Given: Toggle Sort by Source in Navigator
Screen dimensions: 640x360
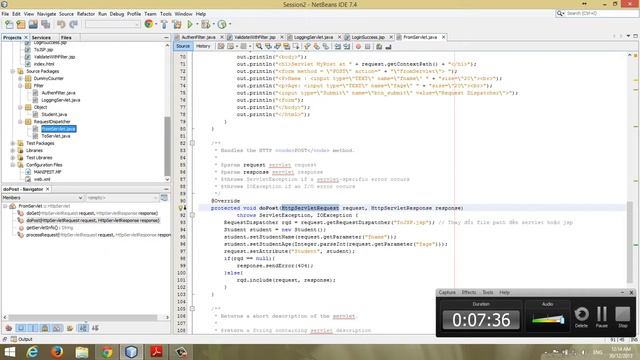Looking at the screenshot, I should [95, 328].
